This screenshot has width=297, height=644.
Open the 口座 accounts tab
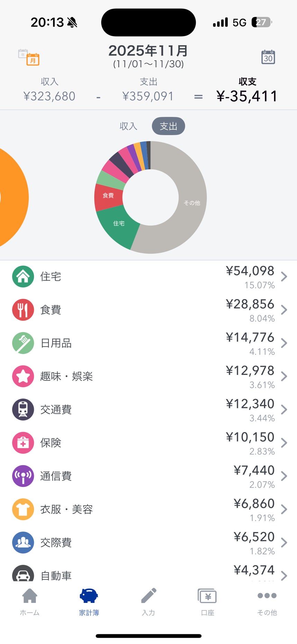coord(207,602)
